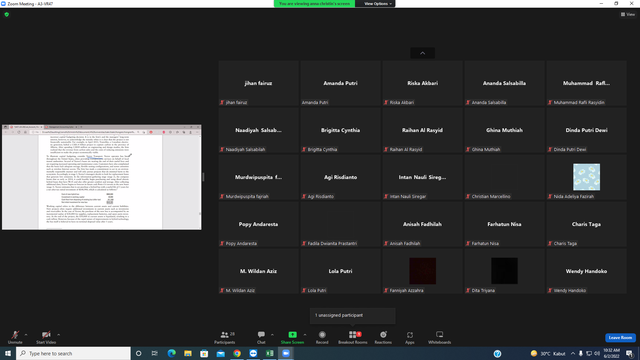Click the Raihan Al Rasyid name label

point(422,130)
